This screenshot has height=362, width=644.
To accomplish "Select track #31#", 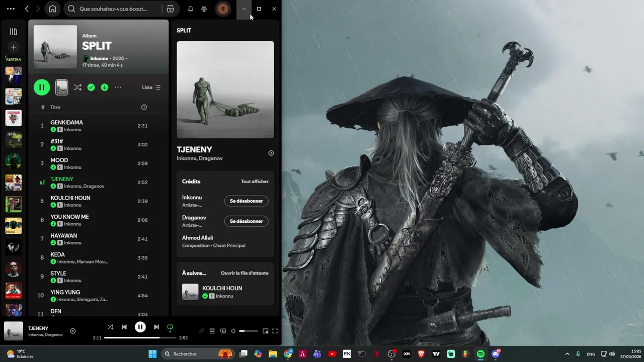I will point(56,141).
